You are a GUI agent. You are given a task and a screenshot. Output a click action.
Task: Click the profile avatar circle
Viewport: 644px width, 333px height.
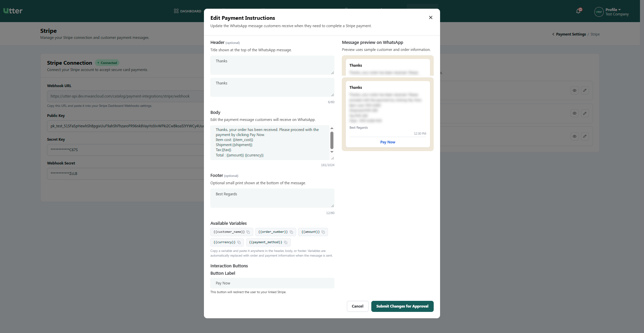coord(599,12)
